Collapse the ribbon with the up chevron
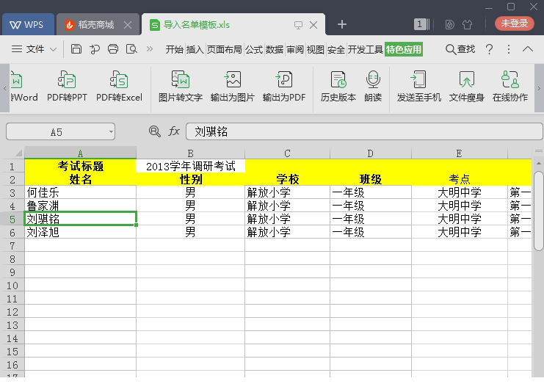Viewport: 544px width, 392px height. tap(528, 49)
